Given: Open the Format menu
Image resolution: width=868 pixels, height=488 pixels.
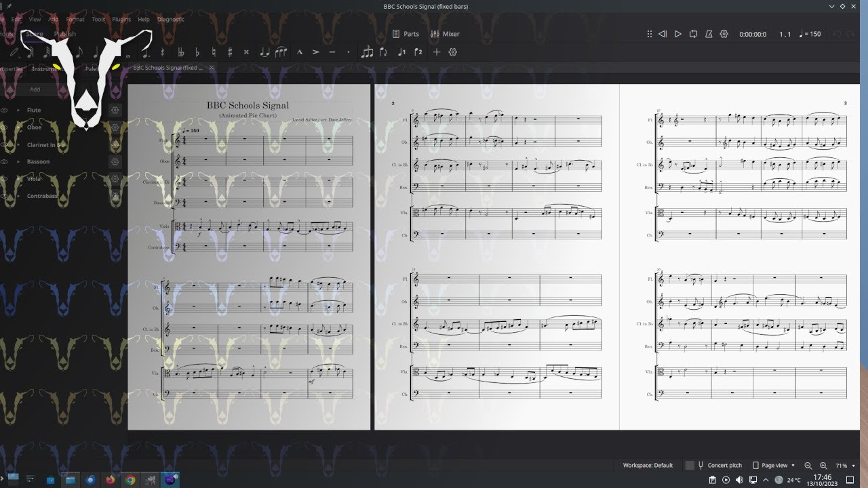Looking at the screenshot, I should [x=75, y=20].
